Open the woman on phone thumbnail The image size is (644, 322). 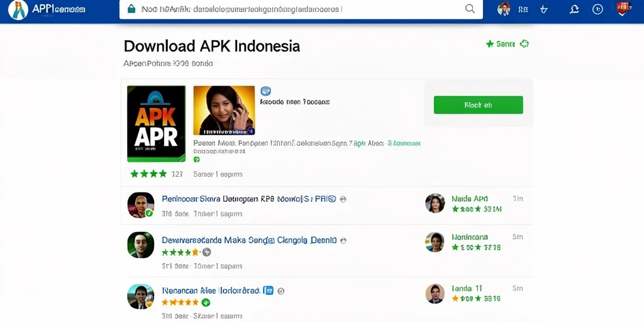(224, 110)
